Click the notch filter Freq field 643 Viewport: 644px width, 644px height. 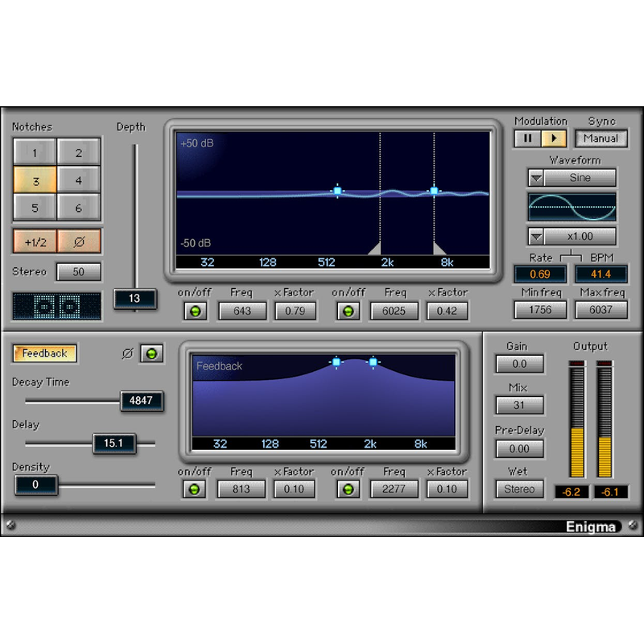242,311
